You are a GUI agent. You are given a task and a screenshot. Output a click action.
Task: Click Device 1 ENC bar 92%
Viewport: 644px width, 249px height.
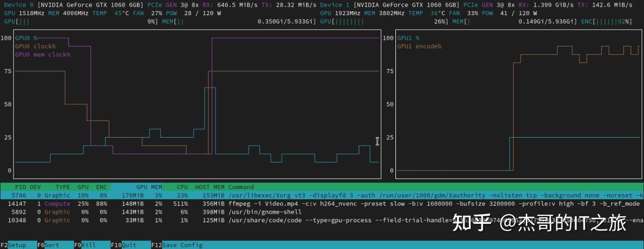pos(606,22)
